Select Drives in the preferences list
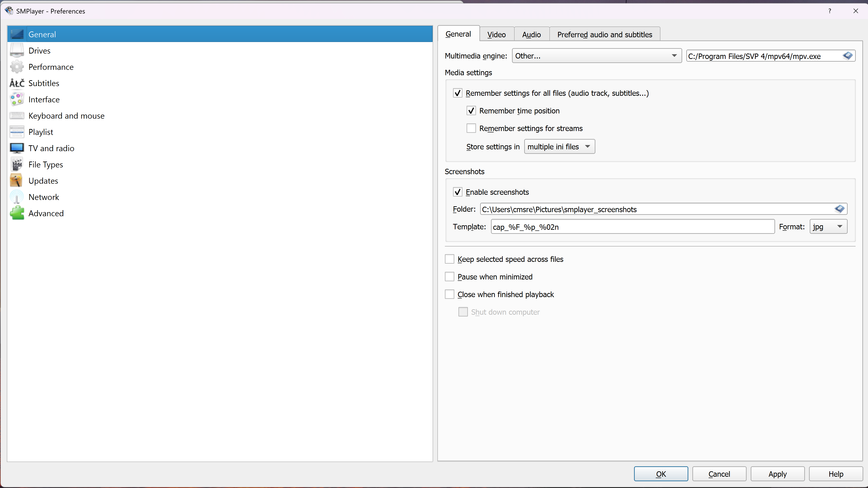Screen dimensions: 868x488 tap(220, 51)
